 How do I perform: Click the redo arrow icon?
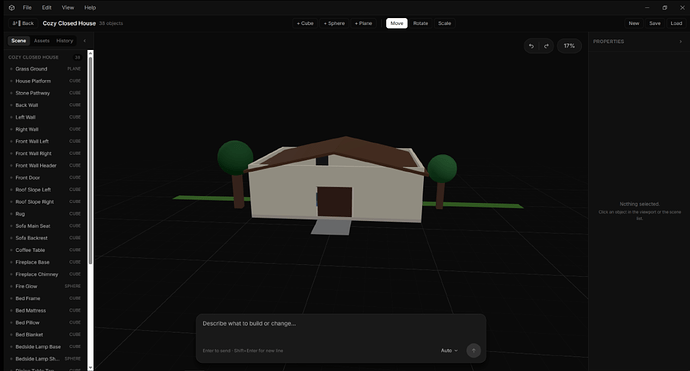tap(546, 46)
